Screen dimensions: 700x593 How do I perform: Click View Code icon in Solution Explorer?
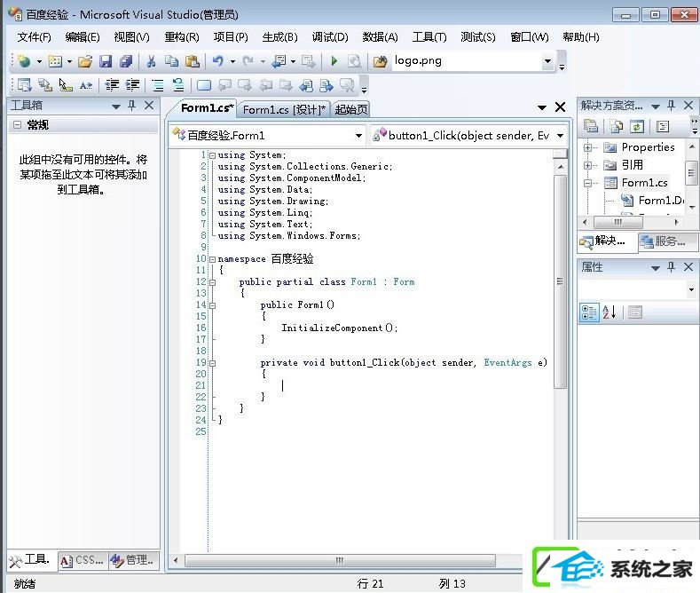(663, 126)
